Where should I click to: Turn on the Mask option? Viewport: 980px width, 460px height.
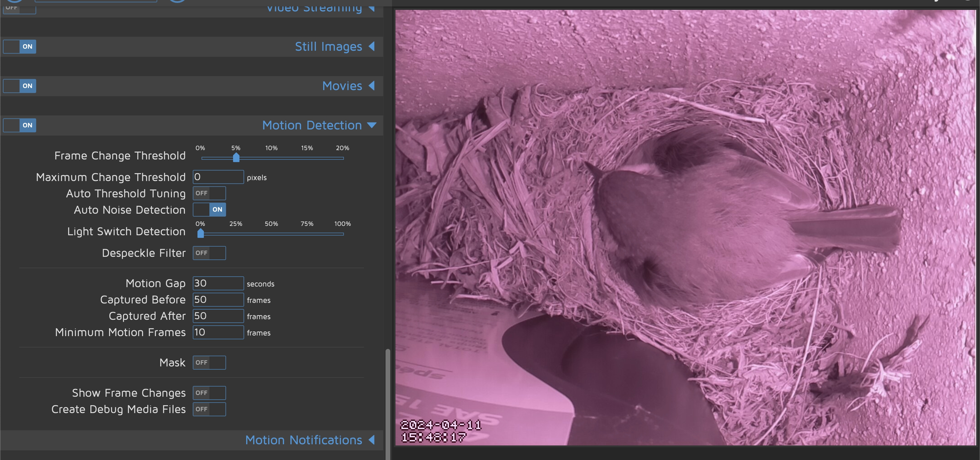pos(209,362)
